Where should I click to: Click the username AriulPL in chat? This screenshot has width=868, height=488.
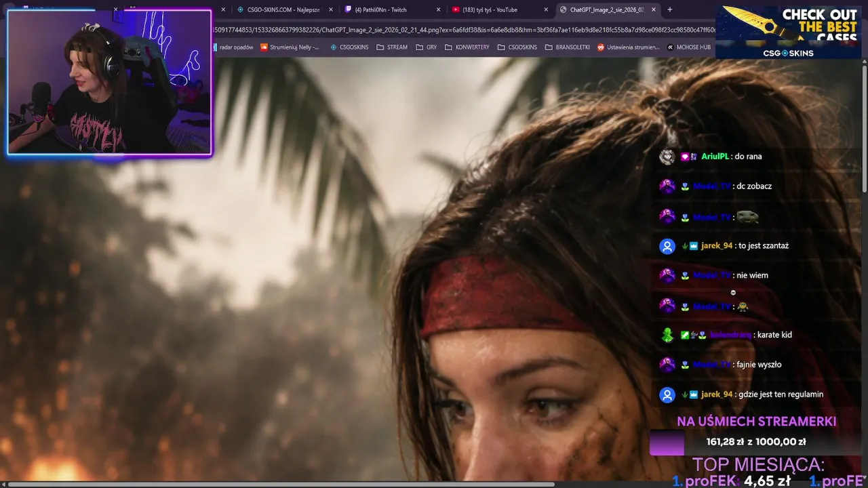715,157
